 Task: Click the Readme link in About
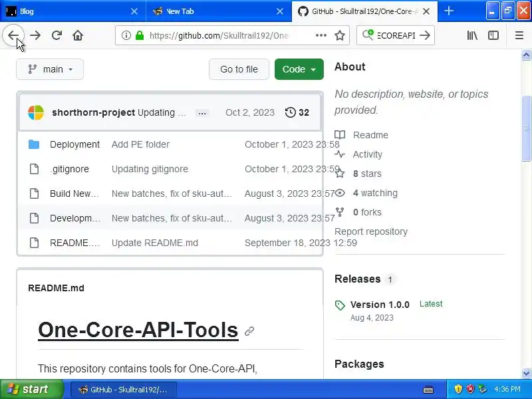tap(370, 135)
